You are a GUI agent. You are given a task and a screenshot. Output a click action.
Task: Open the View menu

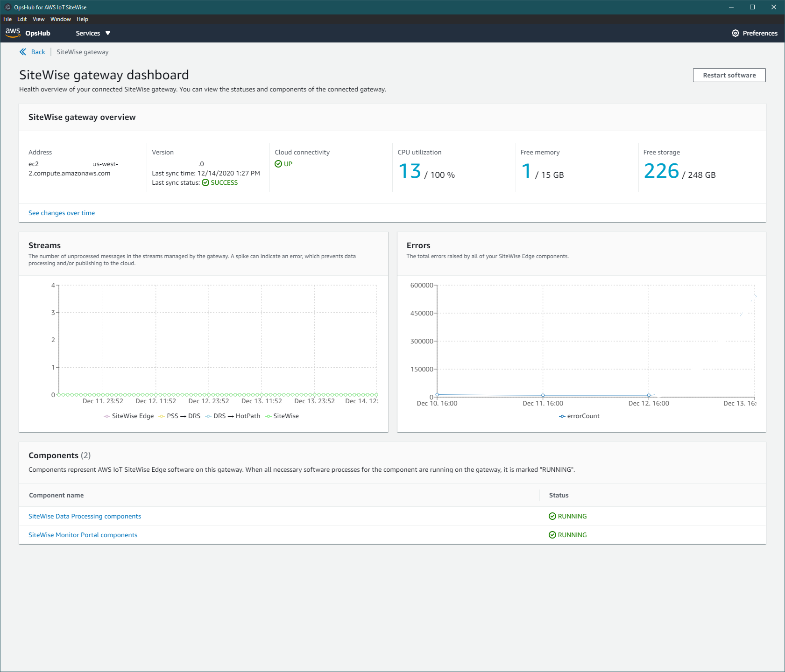(39, 19)
